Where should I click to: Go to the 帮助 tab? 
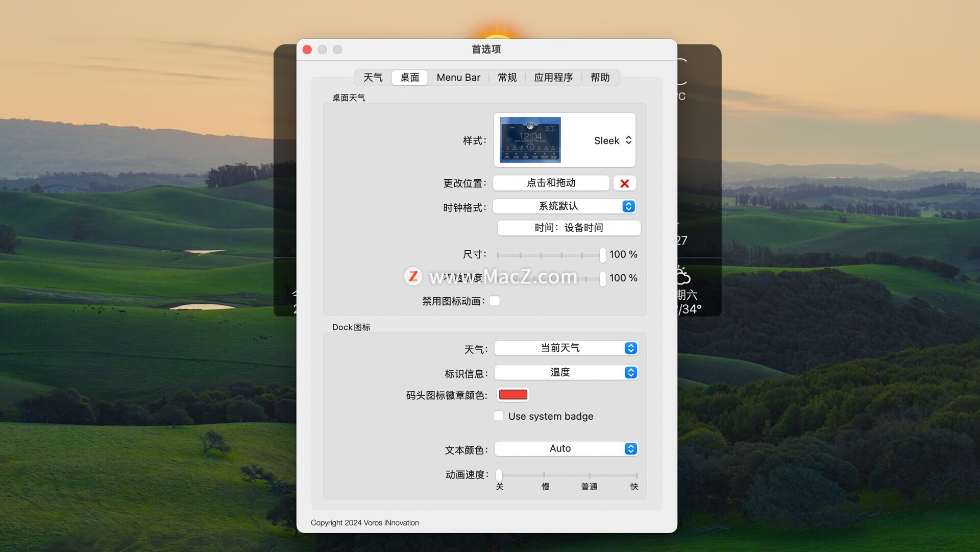(x=600, y=78)
